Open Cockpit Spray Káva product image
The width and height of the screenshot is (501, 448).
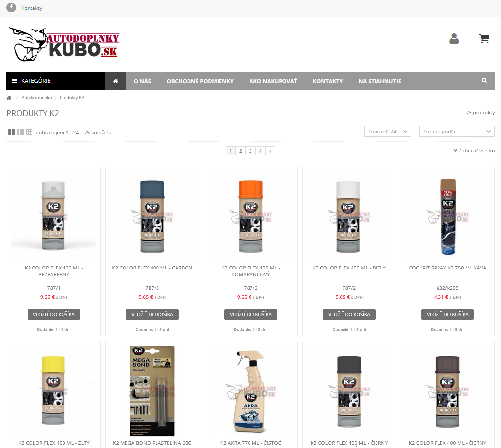pyautogui.click(x=447, y=216)
